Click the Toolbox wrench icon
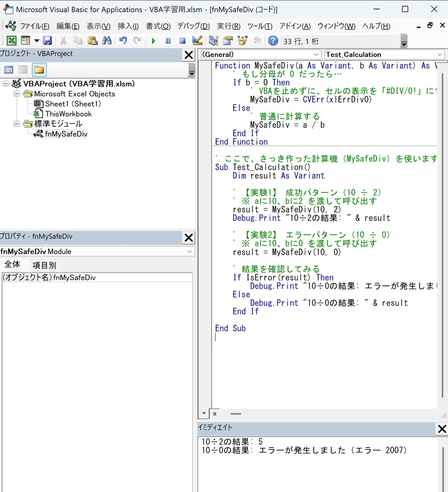 [257, 41]
